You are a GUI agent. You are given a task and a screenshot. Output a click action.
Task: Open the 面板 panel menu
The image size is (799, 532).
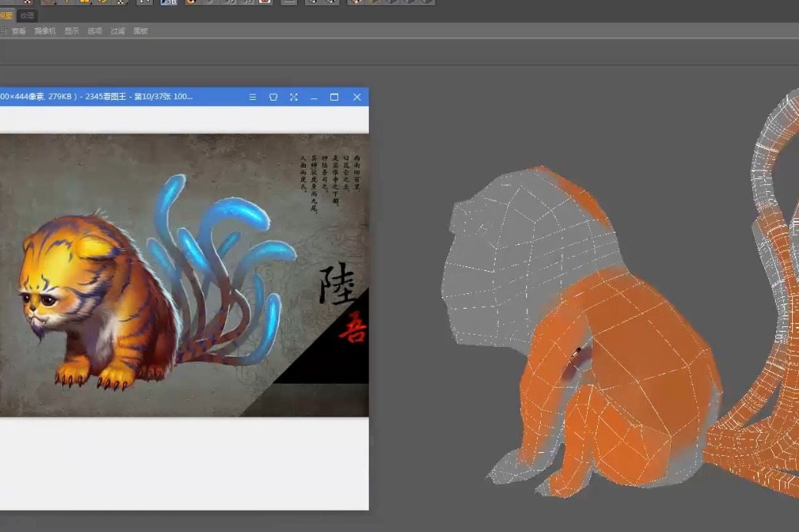pos(141,31)
